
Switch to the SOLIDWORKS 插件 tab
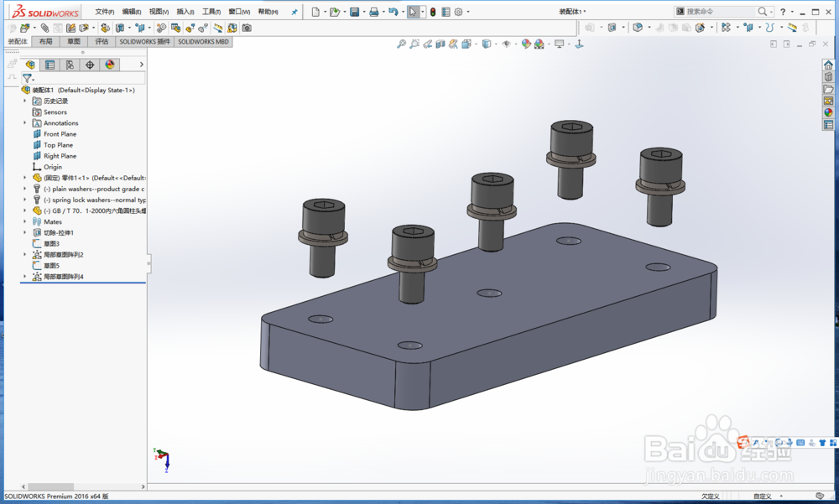145,42
